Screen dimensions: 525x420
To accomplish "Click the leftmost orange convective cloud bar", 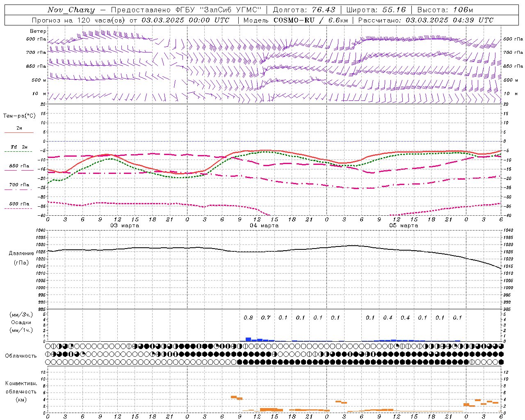I will pyautogui.click(x=234, y=397).
